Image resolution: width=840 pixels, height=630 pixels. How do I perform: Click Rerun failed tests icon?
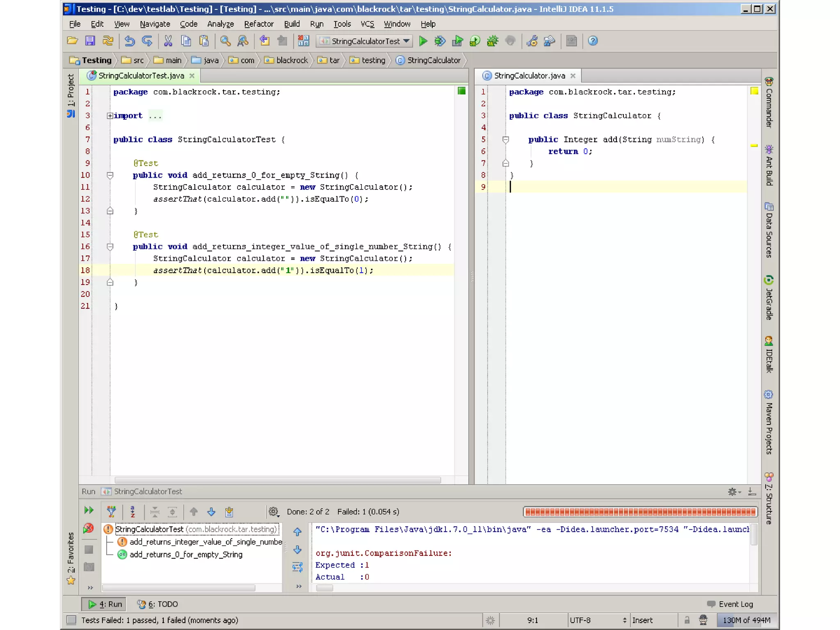click(88, 528)
